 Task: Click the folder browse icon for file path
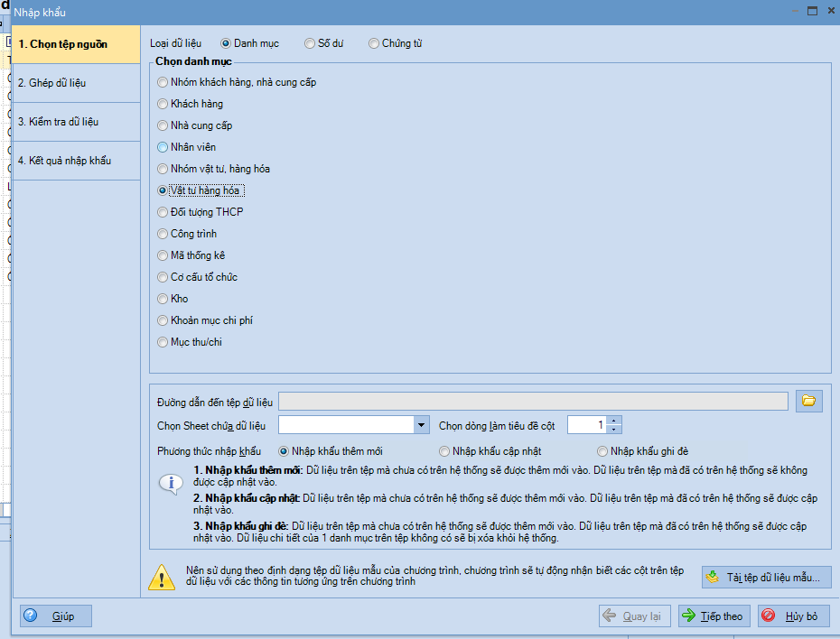click(808, 401)
